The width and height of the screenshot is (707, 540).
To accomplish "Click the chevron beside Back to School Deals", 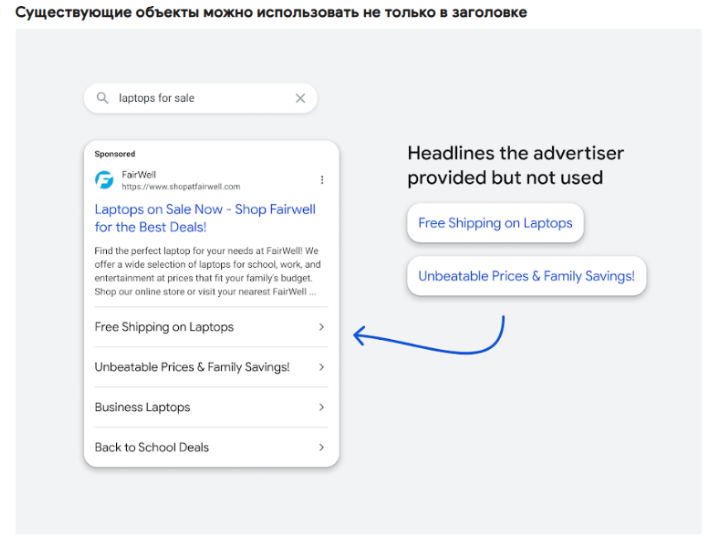I will [321, 447].
